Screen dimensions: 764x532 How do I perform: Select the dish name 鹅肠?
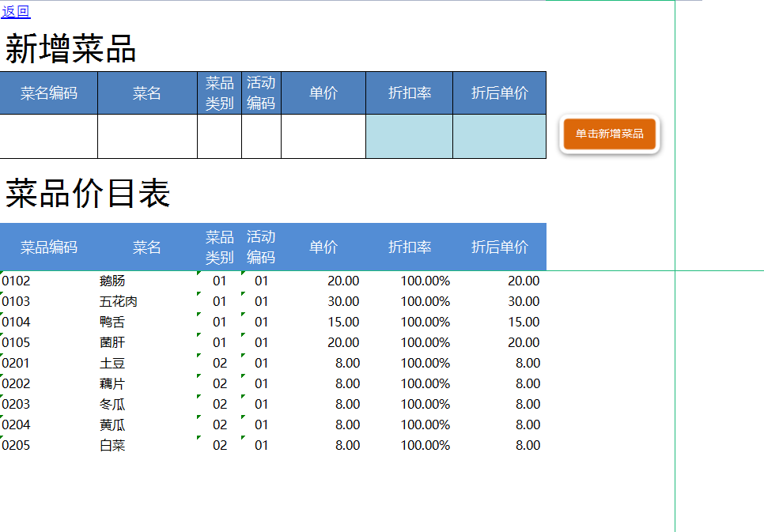(x=112, y=281)
